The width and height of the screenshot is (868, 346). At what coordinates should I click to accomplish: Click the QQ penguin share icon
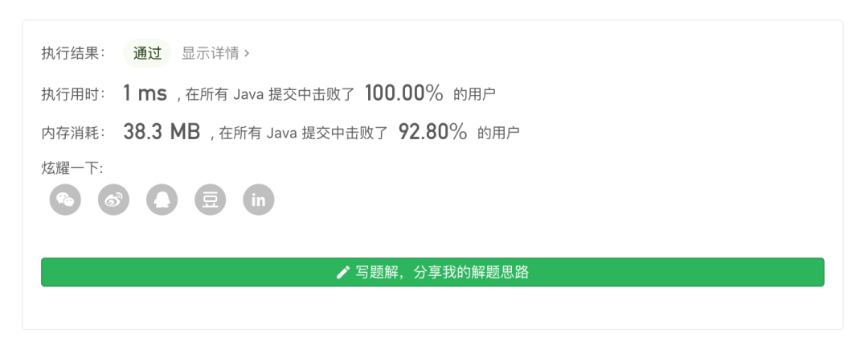click(162, 200)
